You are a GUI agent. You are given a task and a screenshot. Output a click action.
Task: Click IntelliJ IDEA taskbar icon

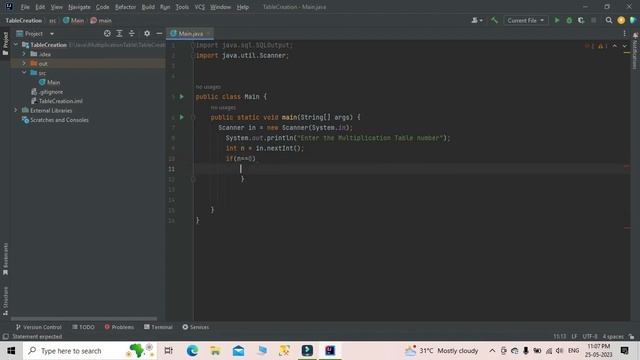point(330,351)
